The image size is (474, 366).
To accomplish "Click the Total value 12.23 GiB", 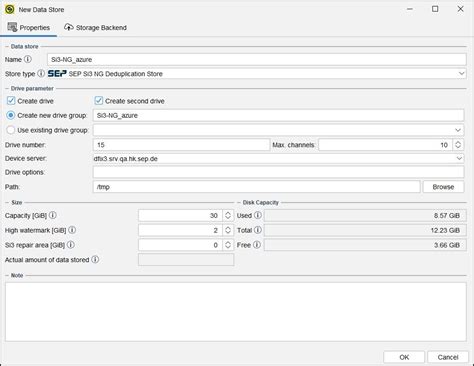I will click(x=365, y=230).
